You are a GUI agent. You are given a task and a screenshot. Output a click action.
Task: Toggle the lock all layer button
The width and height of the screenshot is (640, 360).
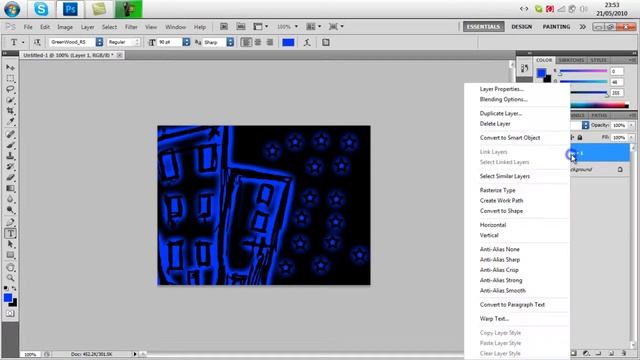[x=580, y=138]
